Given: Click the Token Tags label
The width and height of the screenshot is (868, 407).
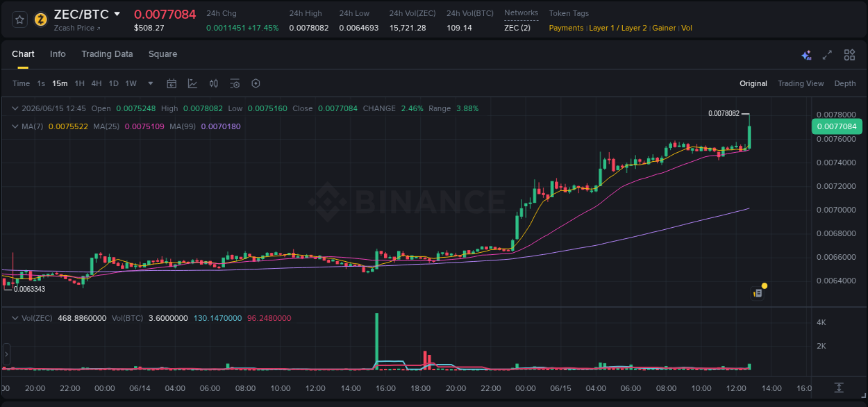Looking at the screenshot, I should tap(569, 13).
